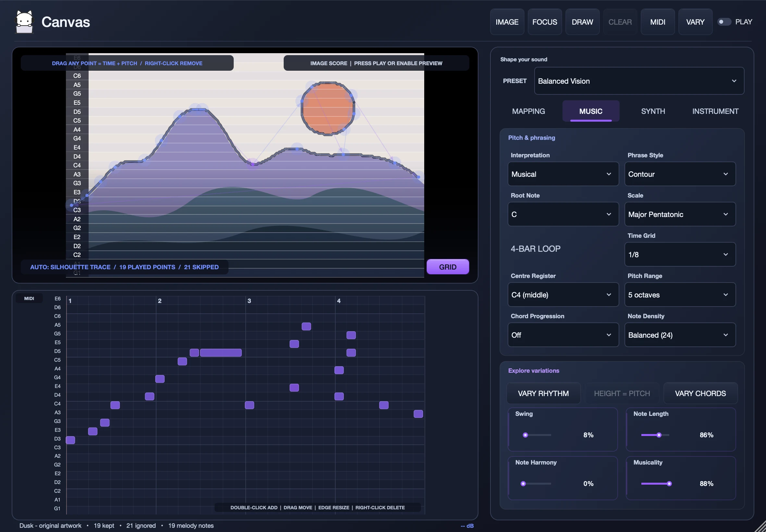Open the Pitch Range 5 octaves dropdown
Viewport: 766px width, 532px height.
click(x=680, y=295)
